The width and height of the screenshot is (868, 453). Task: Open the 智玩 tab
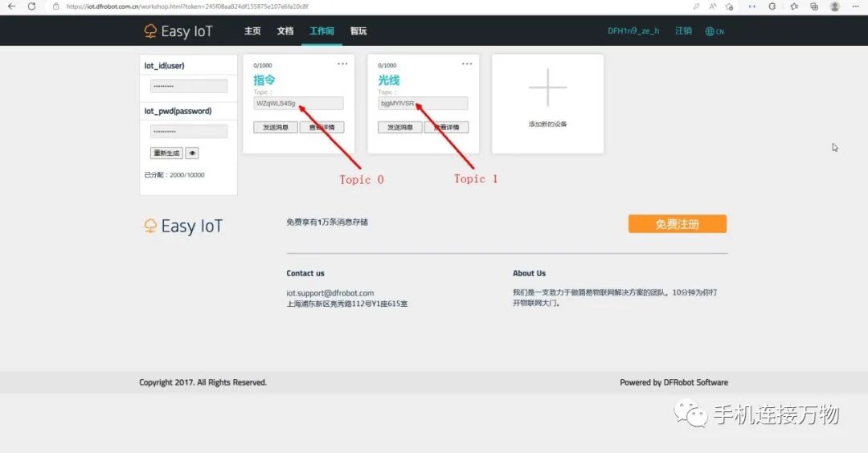click(358, 31)
